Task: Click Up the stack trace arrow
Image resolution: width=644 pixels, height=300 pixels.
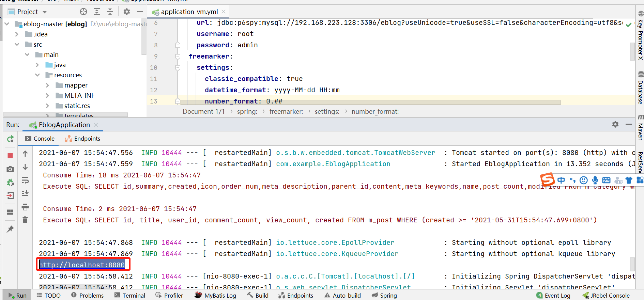Action: coord(25,154)
